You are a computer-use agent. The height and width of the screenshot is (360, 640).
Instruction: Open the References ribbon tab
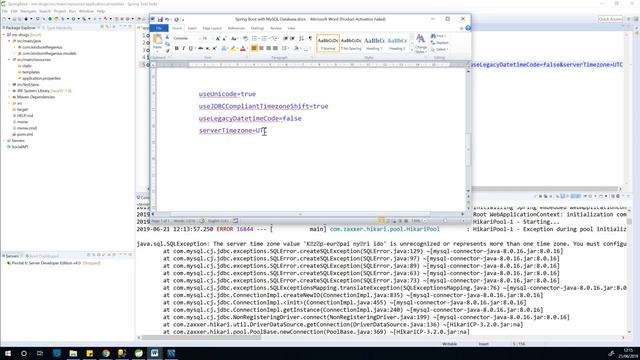[x=236, y=28]
